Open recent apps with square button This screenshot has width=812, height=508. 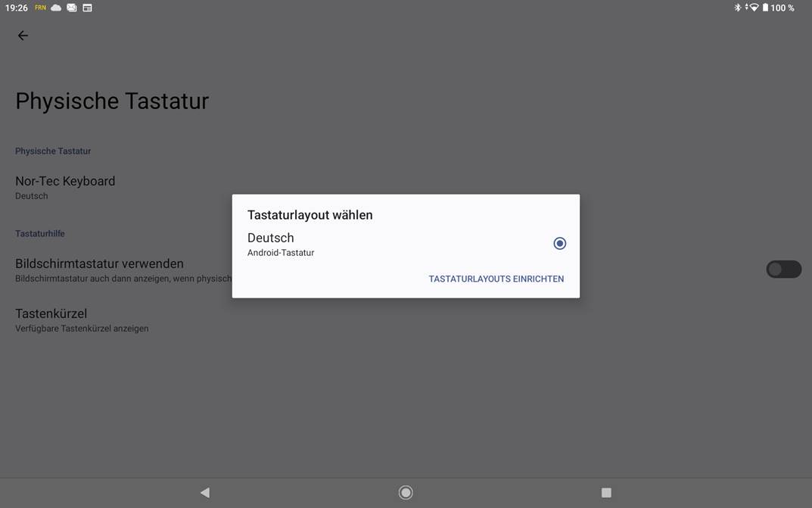click(606, 492)
